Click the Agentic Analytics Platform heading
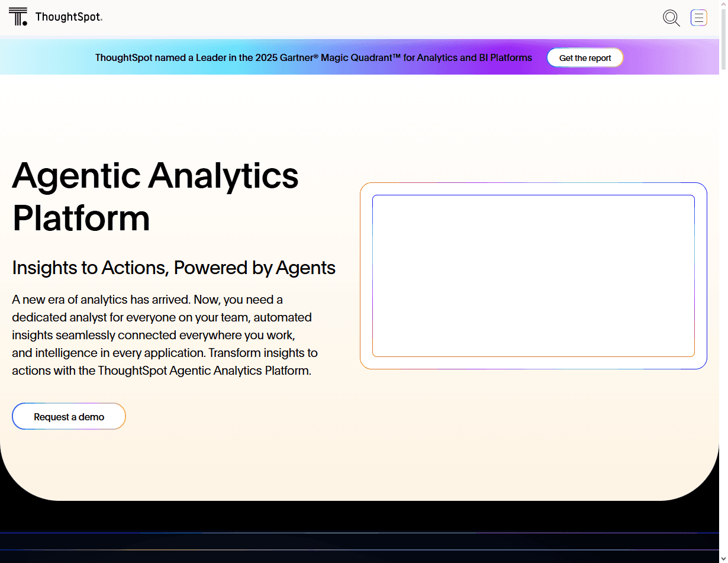This screenshot has height=563, width=728. pos(155,197)
